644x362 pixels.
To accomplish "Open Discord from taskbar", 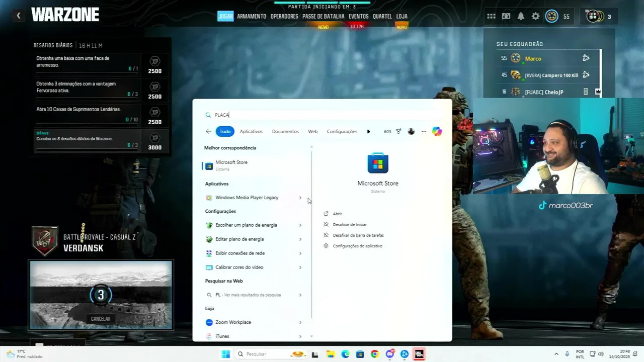I will pos(389,354).
